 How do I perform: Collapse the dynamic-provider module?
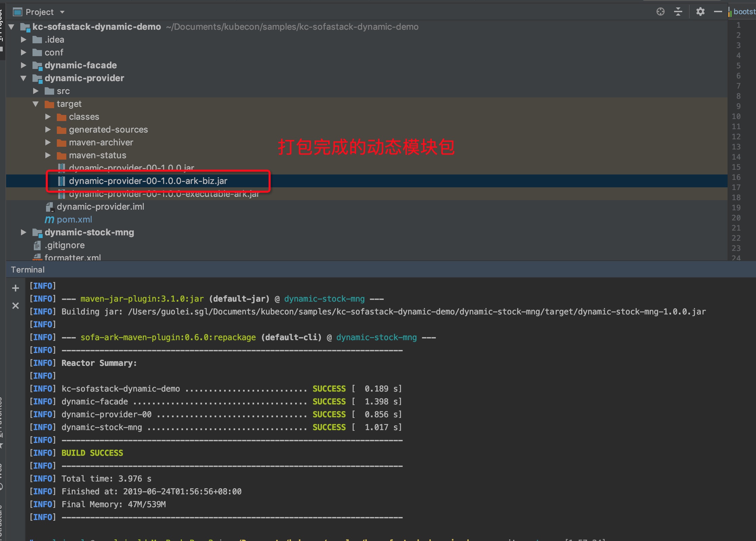click(x=23, y=78)
